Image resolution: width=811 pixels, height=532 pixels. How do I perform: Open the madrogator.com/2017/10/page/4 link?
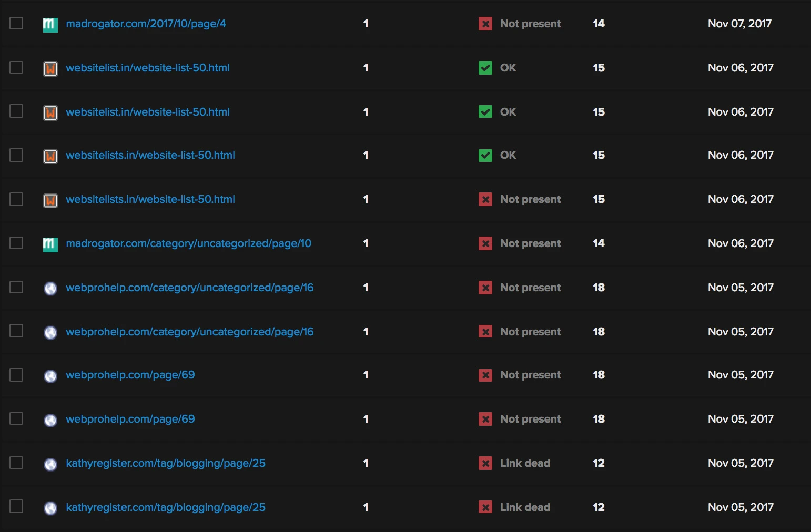pyautogui.click(x=146, y=24)
